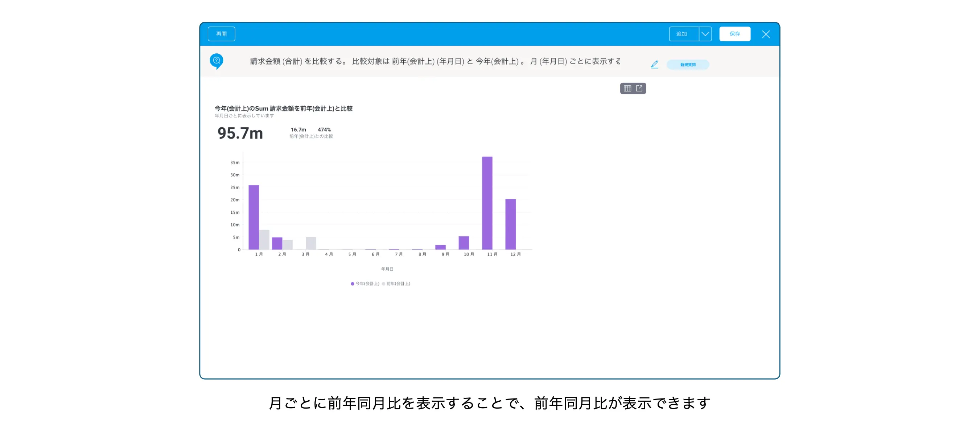Click the 95.7m headline total
This screenshot has width=980, height=442.
[240, 133]
